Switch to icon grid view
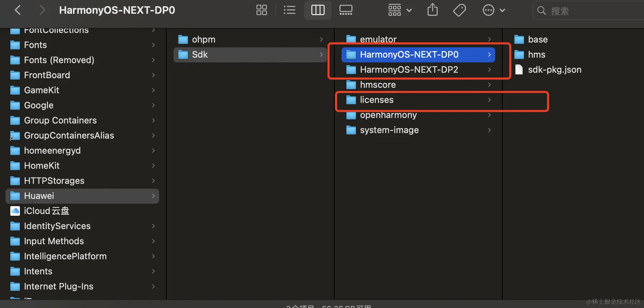Image resolution: width=644 pixels, height=308 pixels. (x=261, y=10)
